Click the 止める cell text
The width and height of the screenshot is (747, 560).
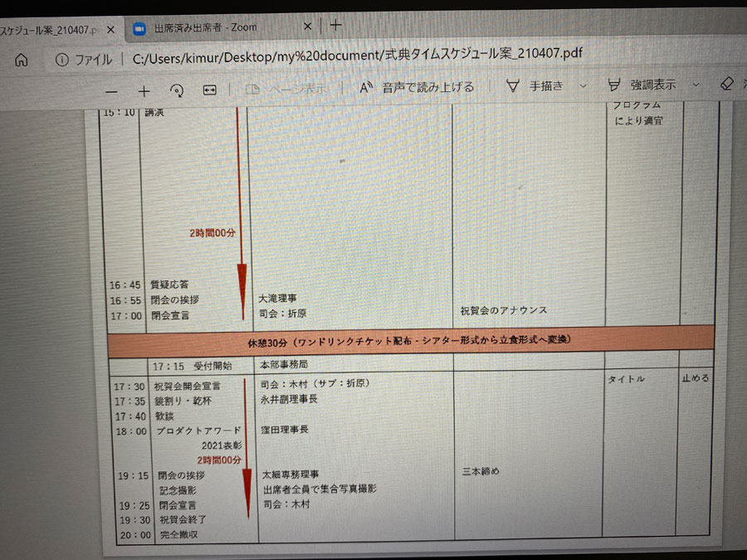[696, 378]
